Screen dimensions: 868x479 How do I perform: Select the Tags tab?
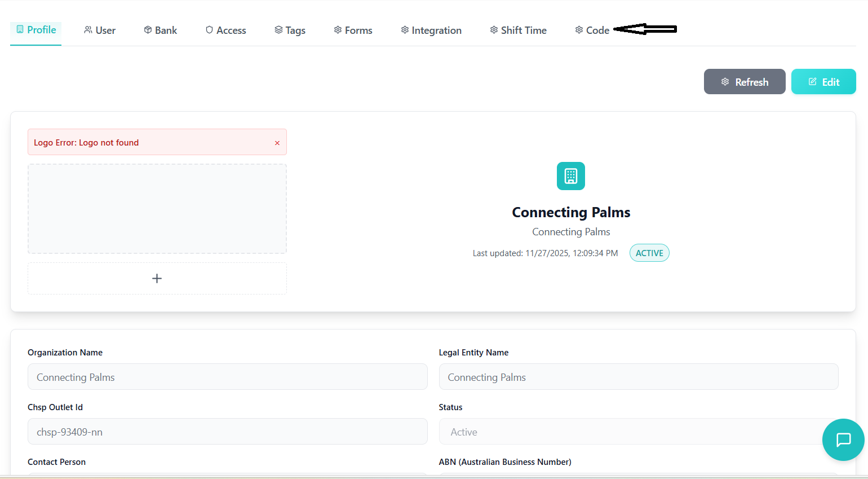[290, 30]
